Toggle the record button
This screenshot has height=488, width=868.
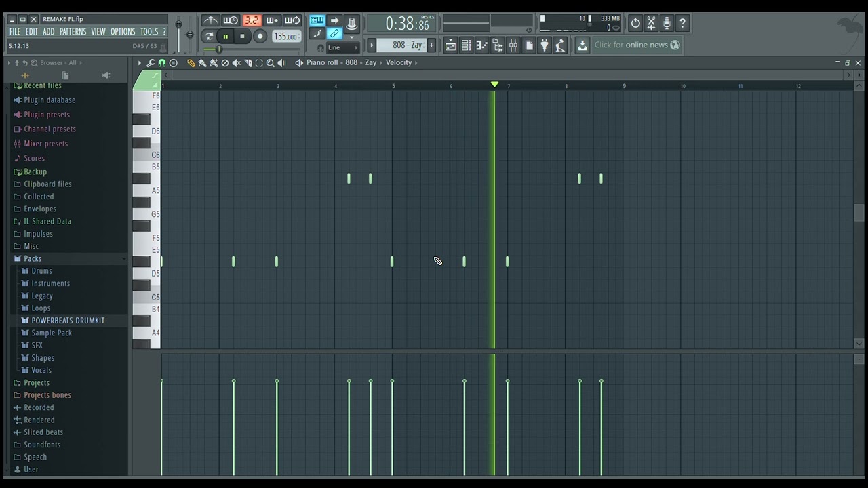click(260, 37)
